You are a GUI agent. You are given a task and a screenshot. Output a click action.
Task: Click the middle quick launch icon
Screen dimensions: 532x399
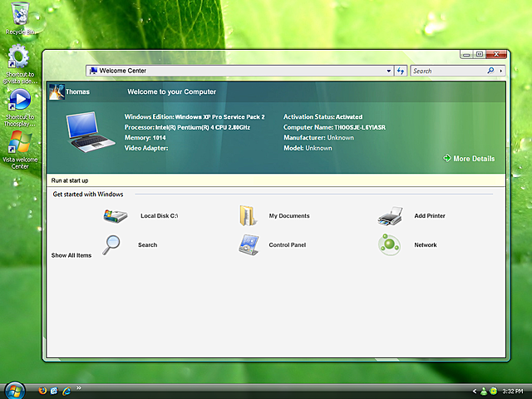54,391
